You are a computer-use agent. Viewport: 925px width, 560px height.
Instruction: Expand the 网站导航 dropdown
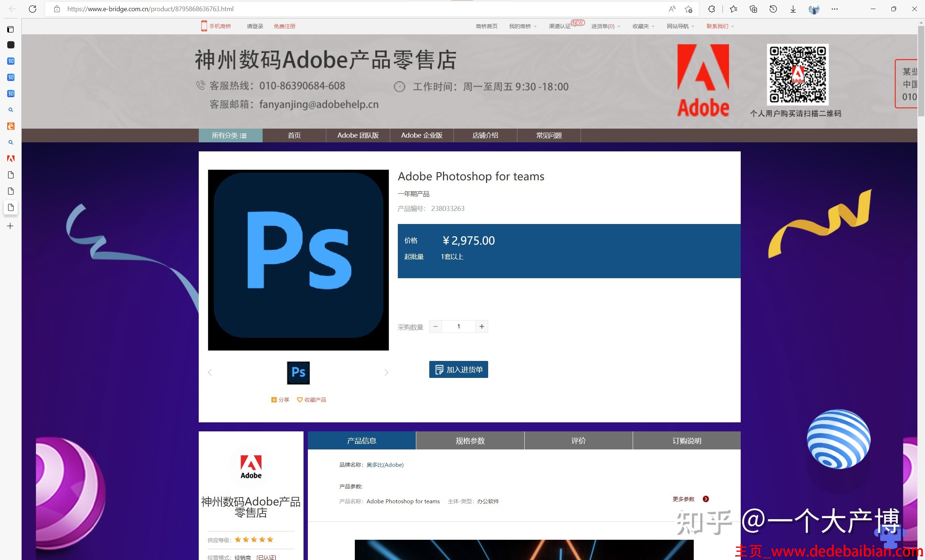tap(680, 26)
